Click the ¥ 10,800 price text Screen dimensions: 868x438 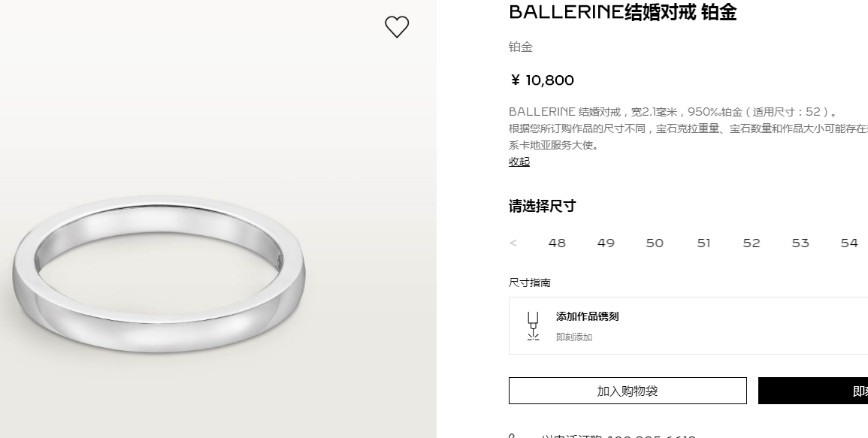(542, 80)
